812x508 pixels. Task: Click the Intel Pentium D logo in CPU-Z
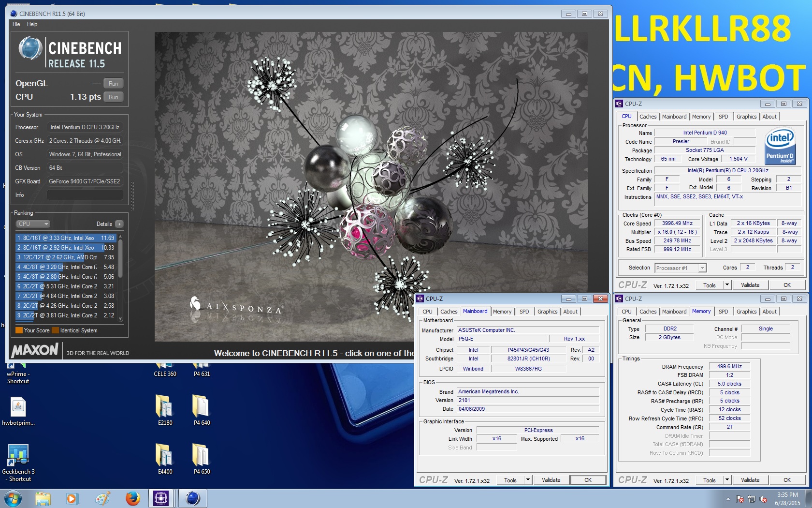click(x=780, y=146)
